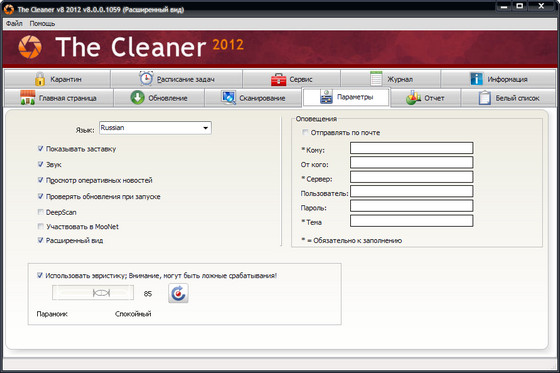
Task: Select the green download Обновление icon
Action: click(137, 97)
